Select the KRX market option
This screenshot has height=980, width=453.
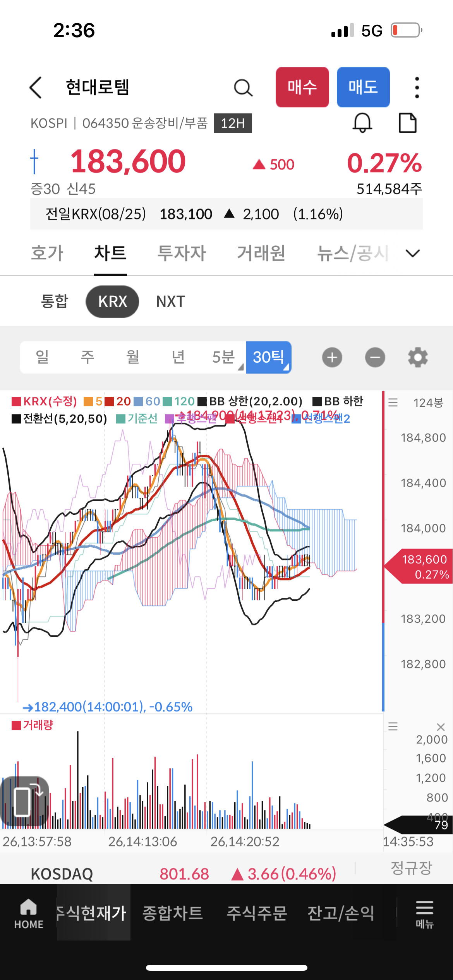(112, 302)
